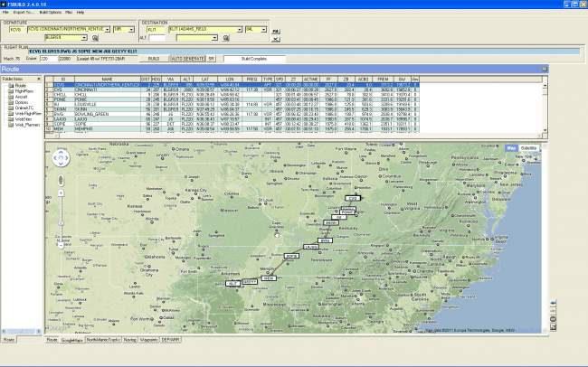Click the ID column header

[x=63, y=80]
